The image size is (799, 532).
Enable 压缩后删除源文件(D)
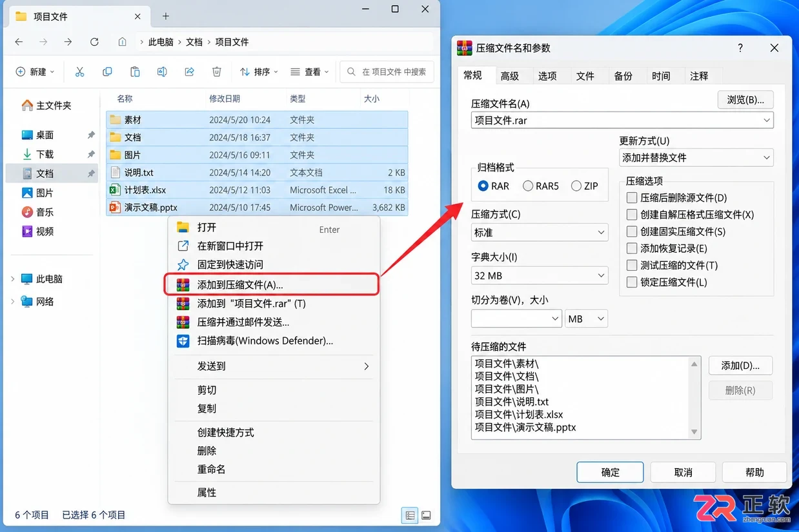point(677,198)
